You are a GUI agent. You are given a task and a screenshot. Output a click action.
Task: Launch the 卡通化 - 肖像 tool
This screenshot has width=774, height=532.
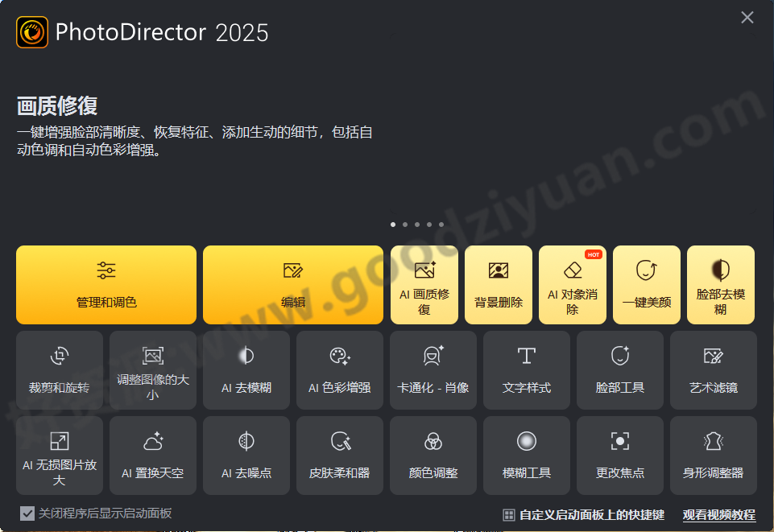click(433, 370)
